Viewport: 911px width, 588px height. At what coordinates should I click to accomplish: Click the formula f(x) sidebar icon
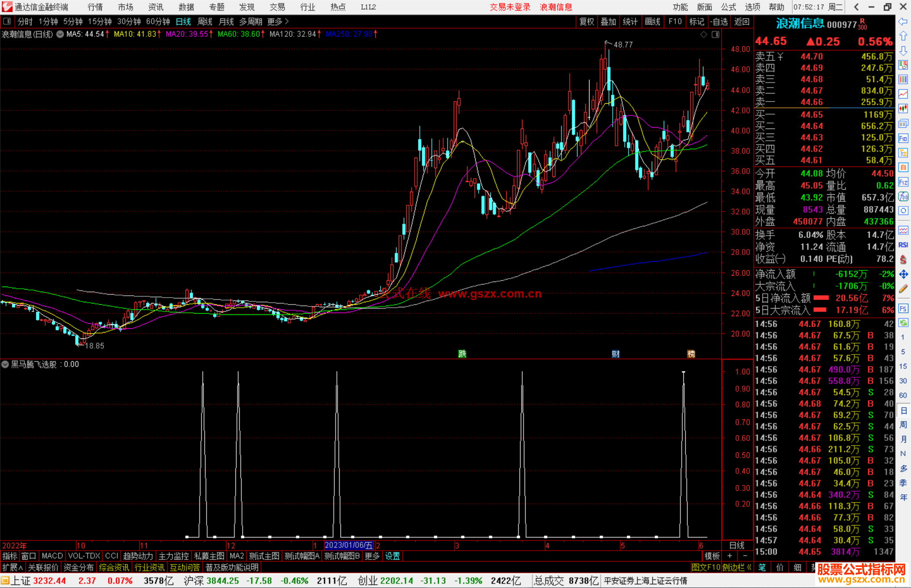[903, 196]
